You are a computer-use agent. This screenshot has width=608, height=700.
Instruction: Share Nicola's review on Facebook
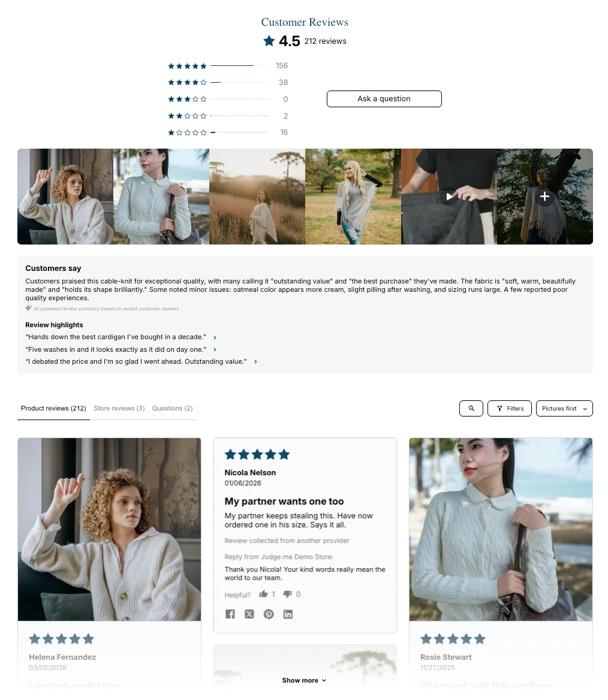tap(230, 614)
